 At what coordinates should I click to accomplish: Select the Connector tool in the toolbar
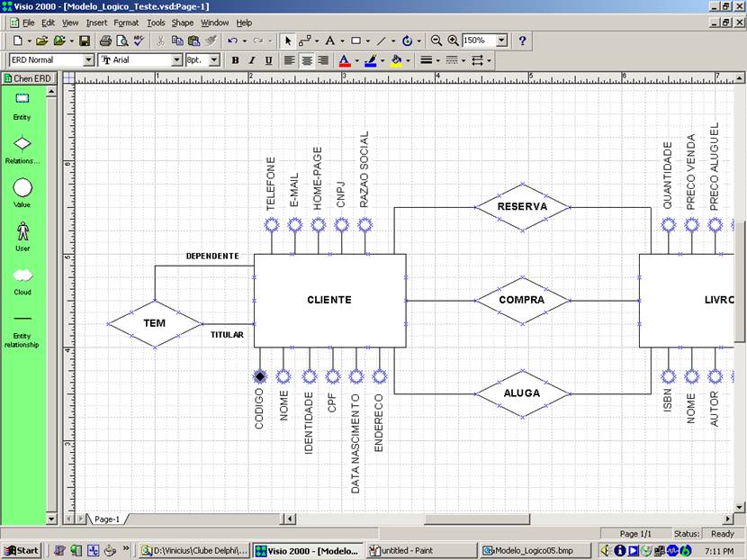click(x=304, y=41)
